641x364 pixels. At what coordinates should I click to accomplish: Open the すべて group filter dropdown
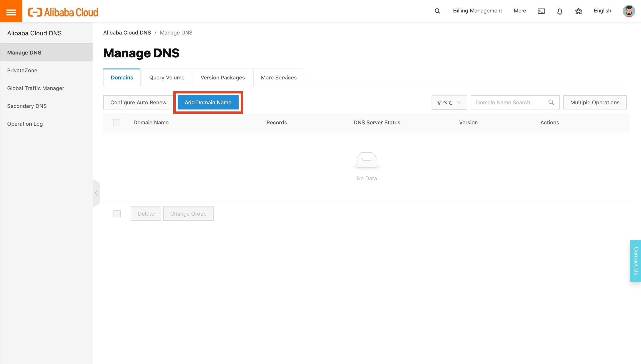tap(449, 103)
